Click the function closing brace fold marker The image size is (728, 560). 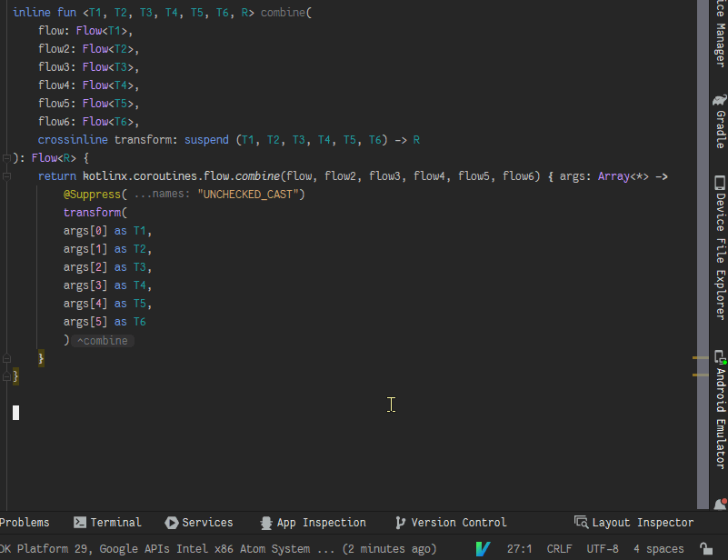click(6, 376)
